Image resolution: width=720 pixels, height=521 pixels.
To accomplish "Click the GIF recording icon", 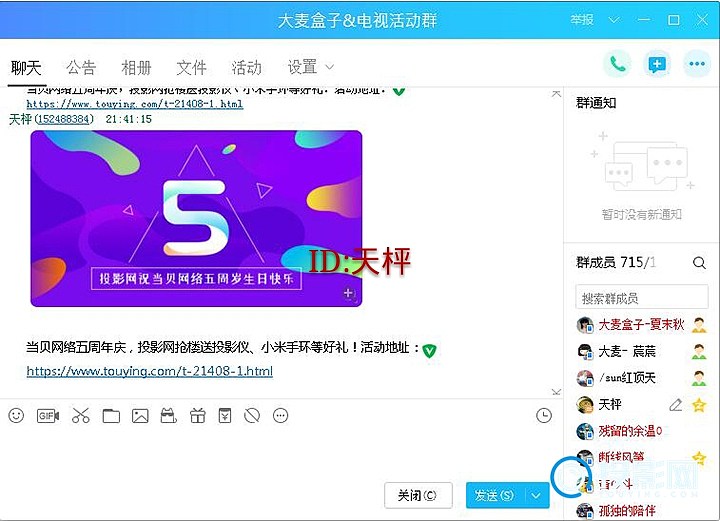I will [48, 415].
